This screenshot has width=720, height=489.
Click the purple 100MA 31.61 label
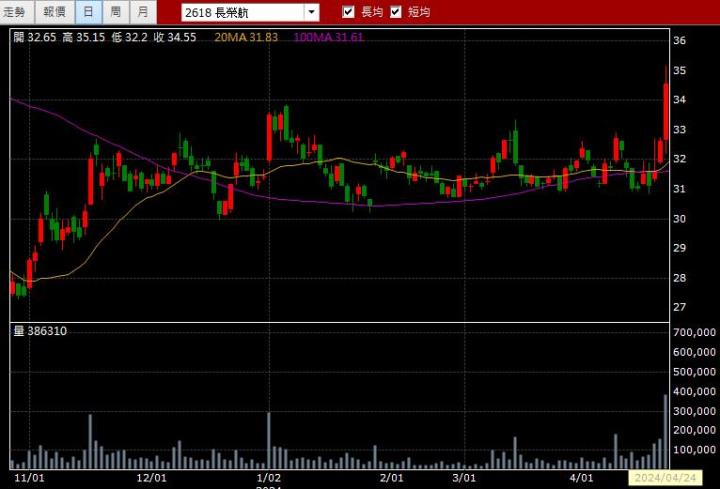(329, 37)
